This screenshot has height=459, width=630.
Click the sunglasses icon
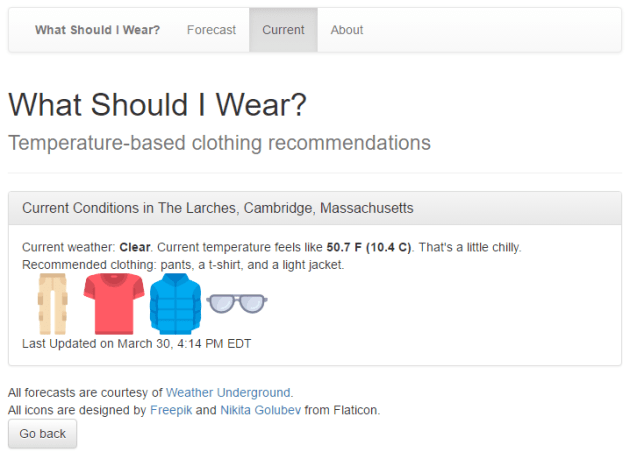pyautogui.click(x=237, y=301)
